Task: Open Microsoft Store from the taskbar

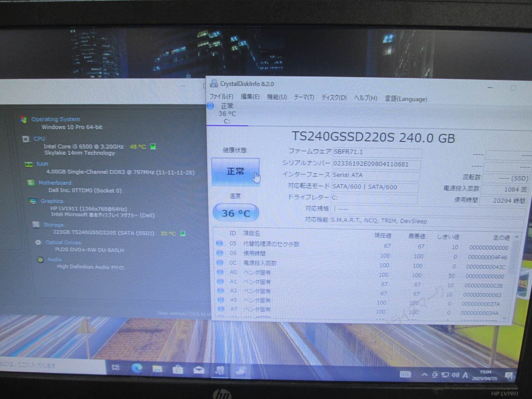Action: point(178,369)
